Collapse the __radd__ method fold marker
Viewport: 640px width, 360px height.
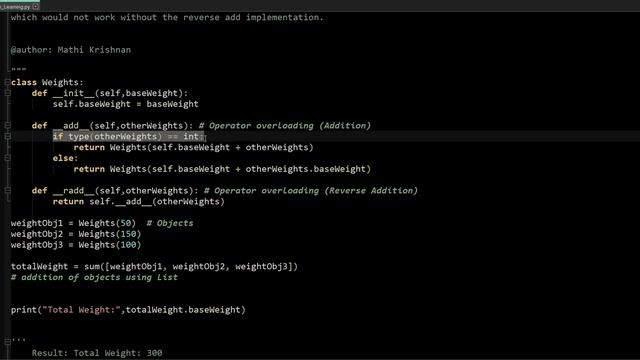(x=8, y=191)
